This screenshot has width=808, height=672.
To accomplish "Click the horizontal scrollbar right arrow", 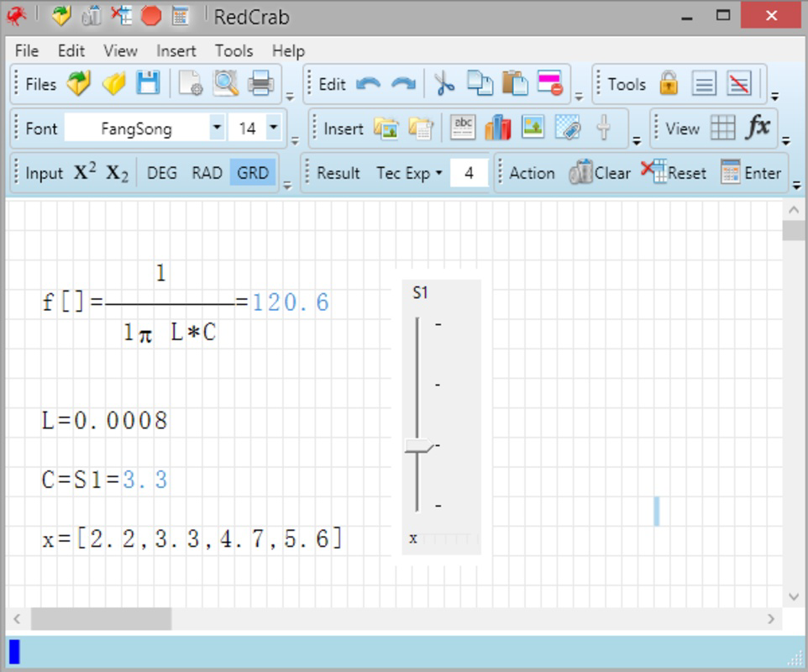I will pos(771,618).
